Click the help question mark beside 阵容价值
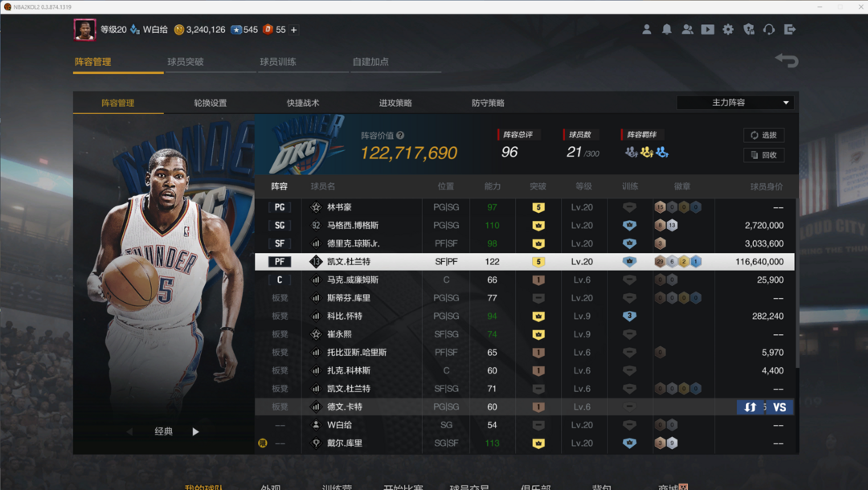Viewport: 868px width, 490px height. tap(400, 135)
